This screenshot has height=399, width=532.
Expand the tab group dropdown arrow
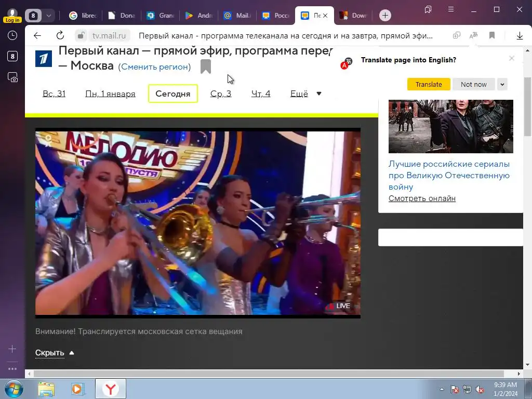coord(48,16)
